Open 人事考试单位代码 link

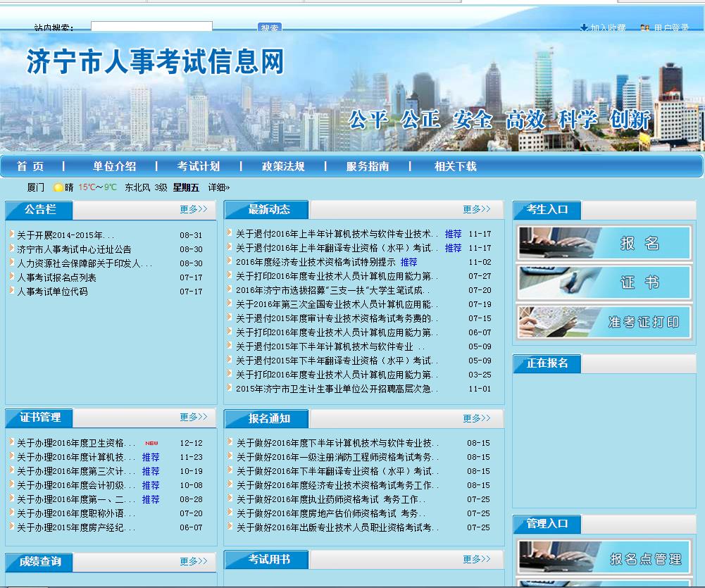tap(52, 292)
